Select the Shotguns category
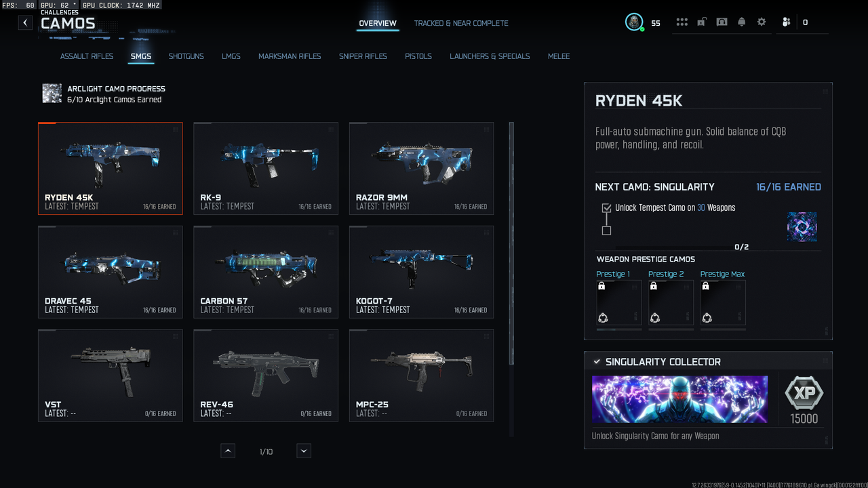Screen dimensions: 868x488 pyautogui.click(x=186, y=56)
